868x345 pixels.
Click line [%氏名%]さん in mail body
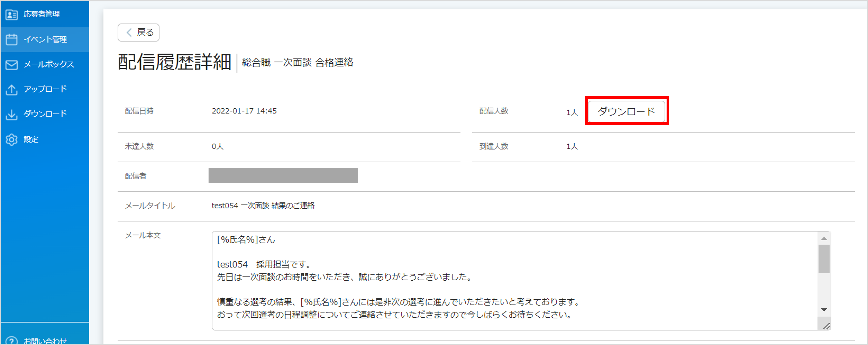tap(246, 240)
